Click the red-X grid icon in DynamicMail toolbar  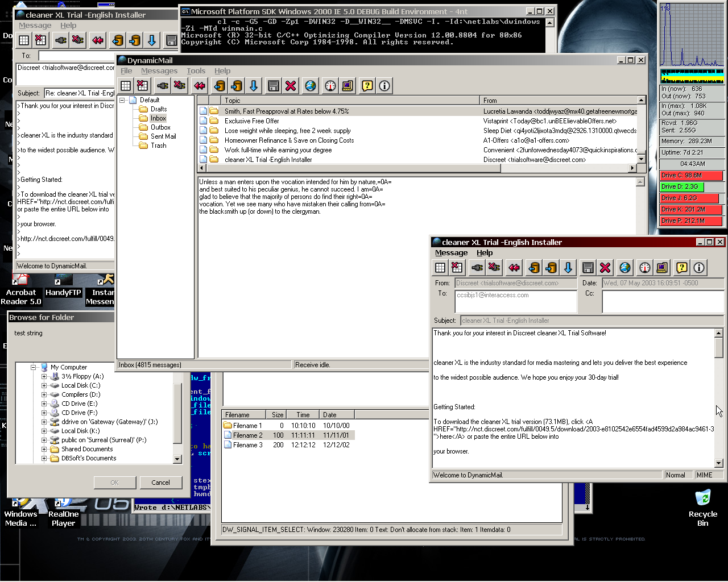click(143, 86)
